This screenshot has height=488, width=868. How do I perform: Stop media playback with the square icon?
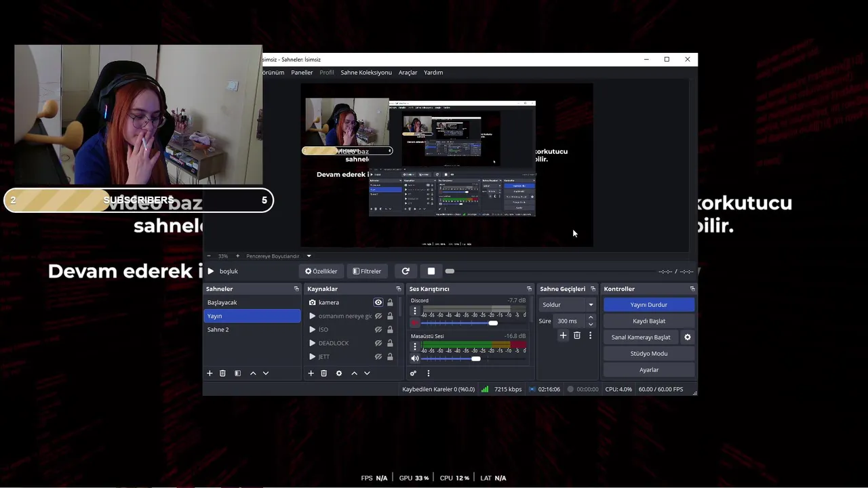[431, 271]
